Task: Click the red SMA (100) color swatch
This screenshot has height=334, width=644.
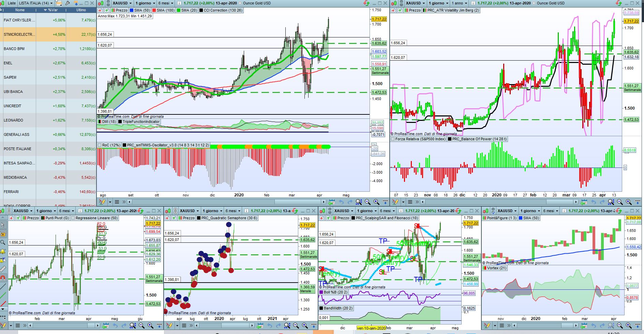Action: 154,10
